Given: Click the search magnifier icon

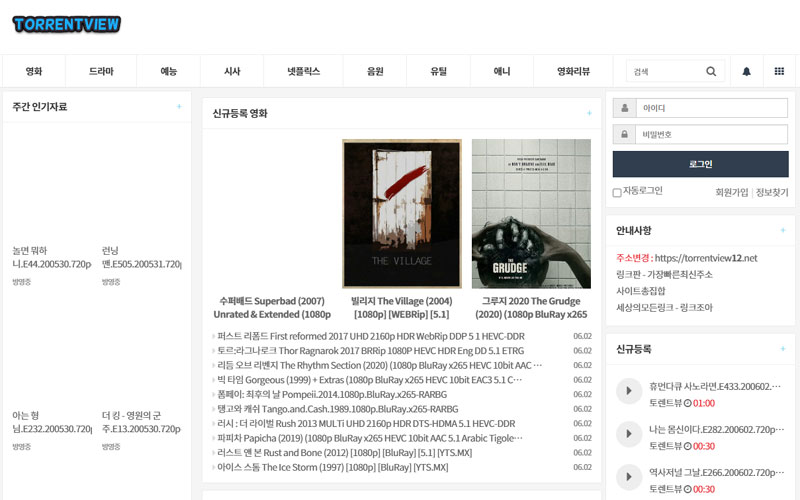Looking at the screenshot, I should click(711, 71).
